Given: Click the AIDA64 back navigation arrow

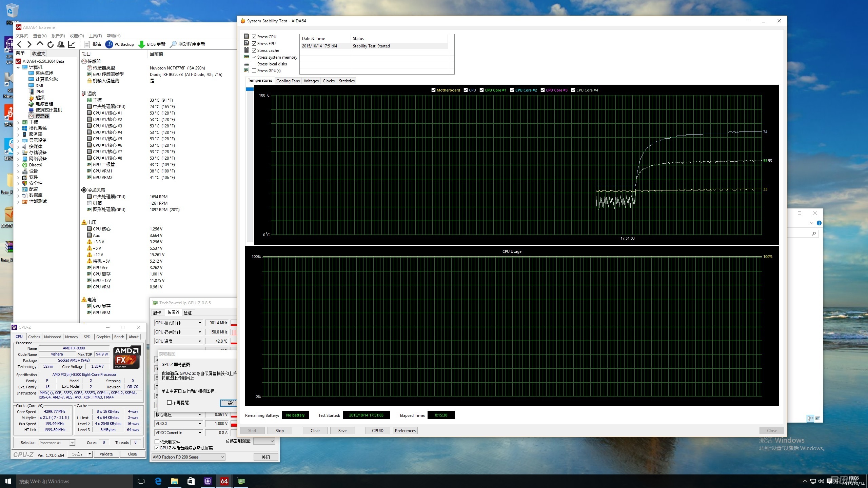Looking at the screenshot, I should [x=19, y=44].
